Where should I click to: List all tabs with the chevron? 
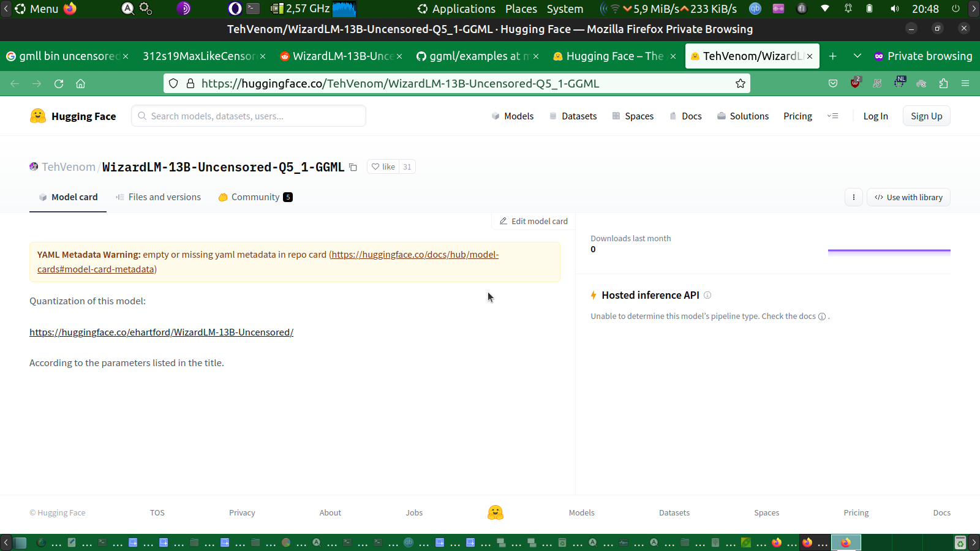pos(858,56)
